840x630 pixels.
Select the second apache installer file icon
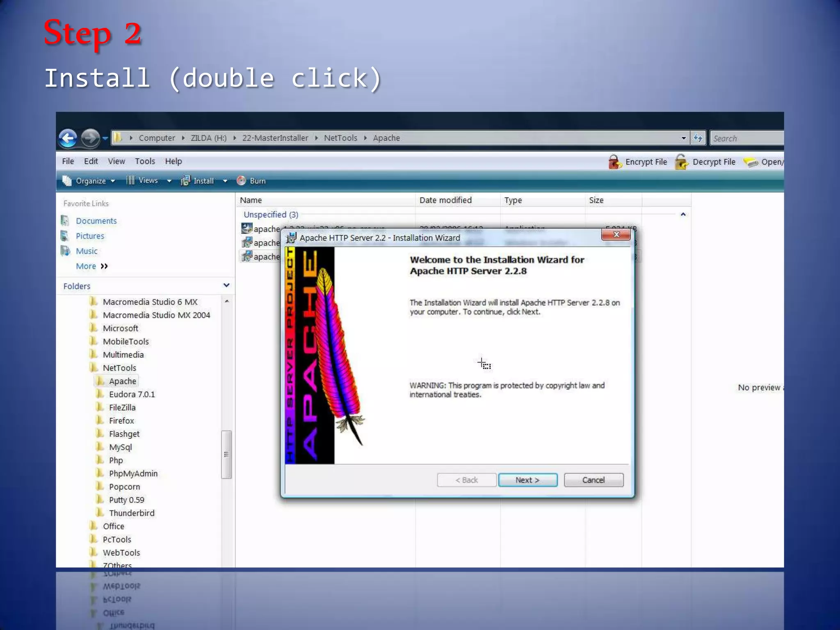point(247,242)
